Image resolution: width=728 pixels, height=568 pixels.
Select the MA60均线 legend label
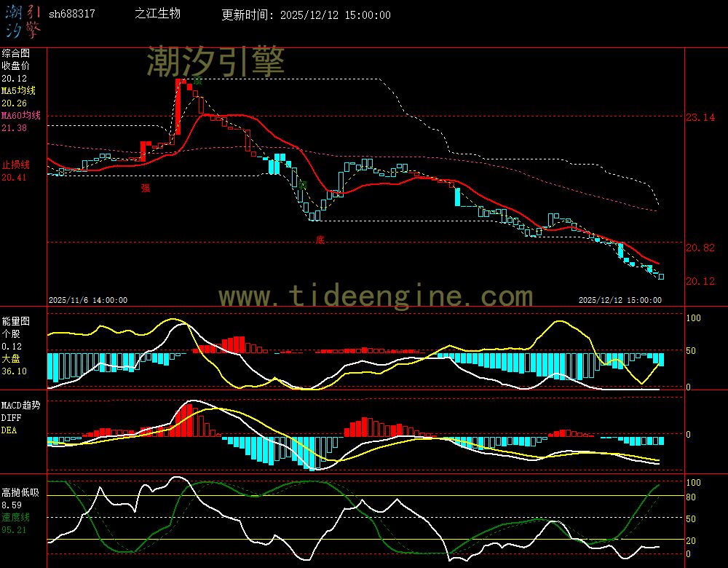(x=22, y=115)
